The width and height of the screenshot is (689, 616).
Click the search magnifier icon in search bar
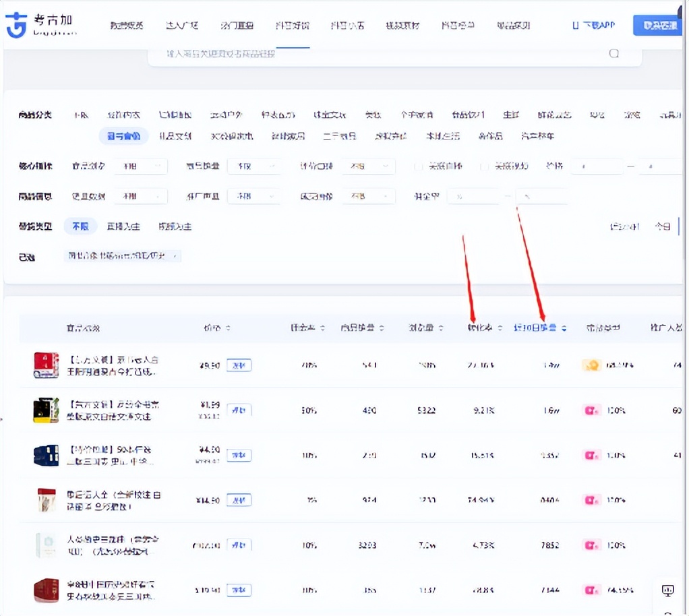pyautogui.click(x=614, y=53)
